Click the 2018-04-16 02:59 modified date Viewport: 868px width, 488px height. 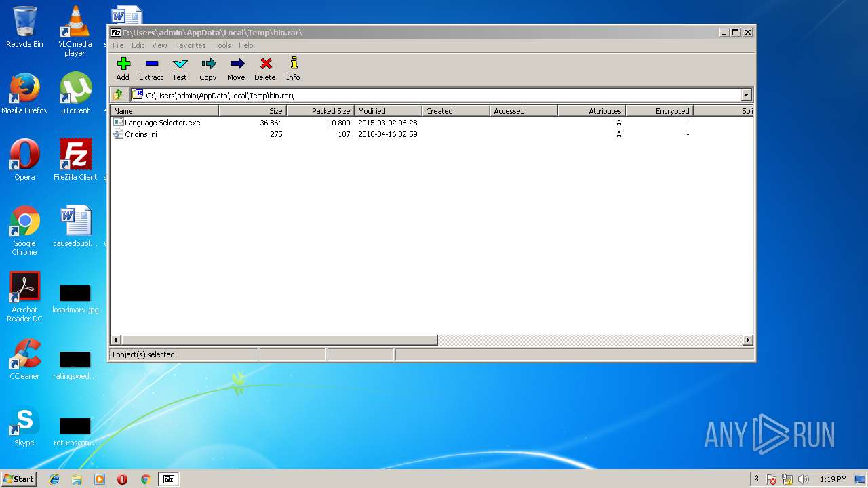coord(387,134)
